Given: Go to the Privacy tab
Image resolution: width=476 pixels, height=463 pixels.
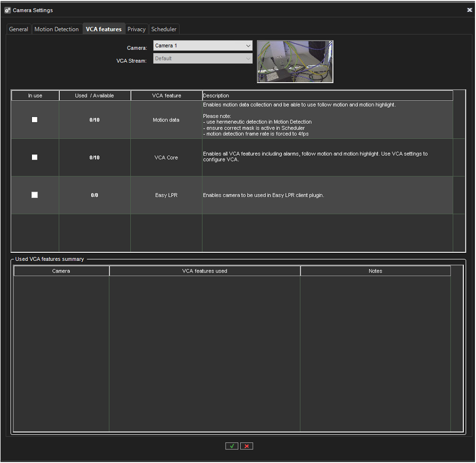Looking at the screenshot, I should [136, 29].
